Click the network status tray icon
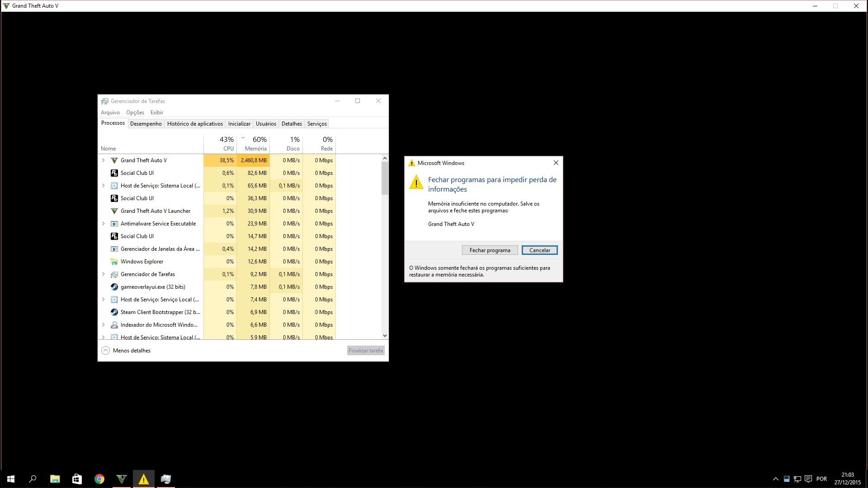The height and width of the screenshot is (488, 868). (797, 479)
